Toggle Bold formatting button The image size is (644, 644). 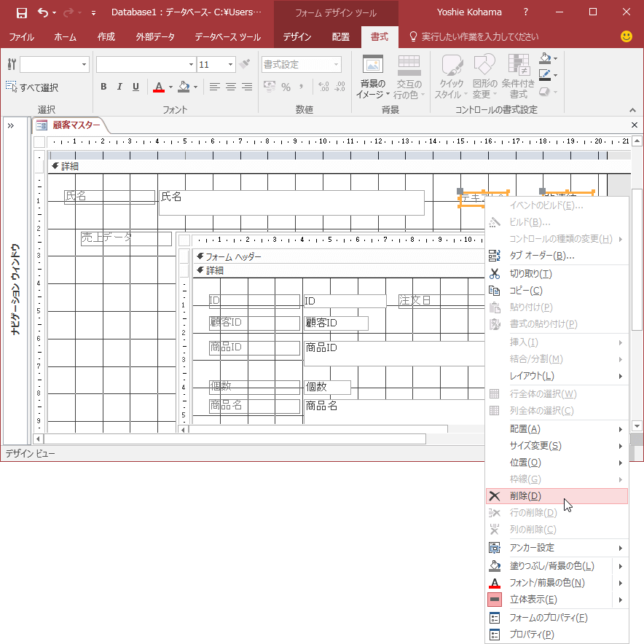[103, 87]
